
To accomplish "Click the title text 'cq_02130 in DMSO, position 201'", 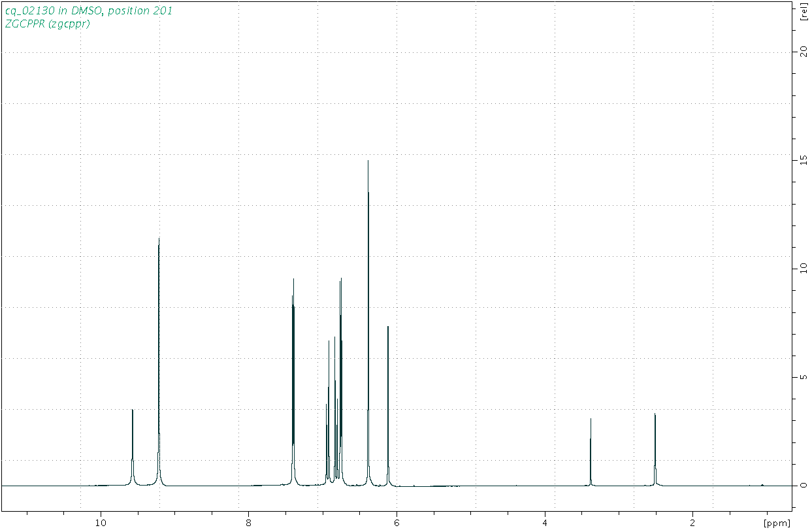I will click(89, 11).
